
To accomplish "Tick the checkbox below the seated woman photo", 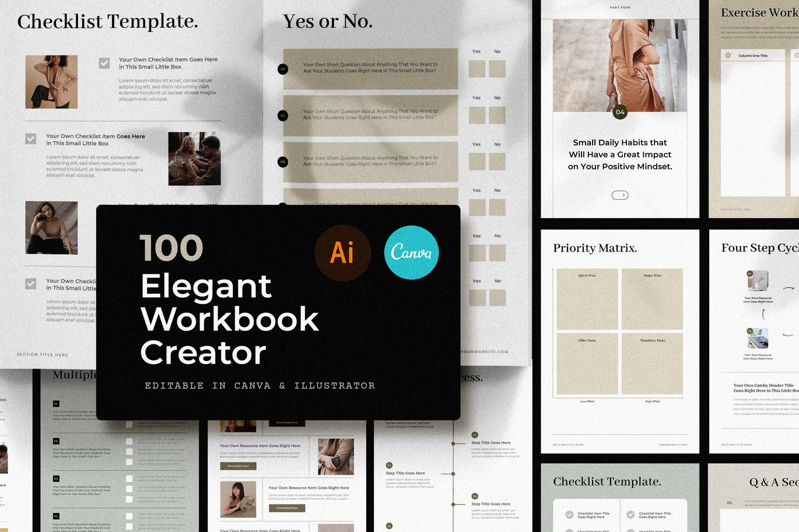I will coord(31,284).
